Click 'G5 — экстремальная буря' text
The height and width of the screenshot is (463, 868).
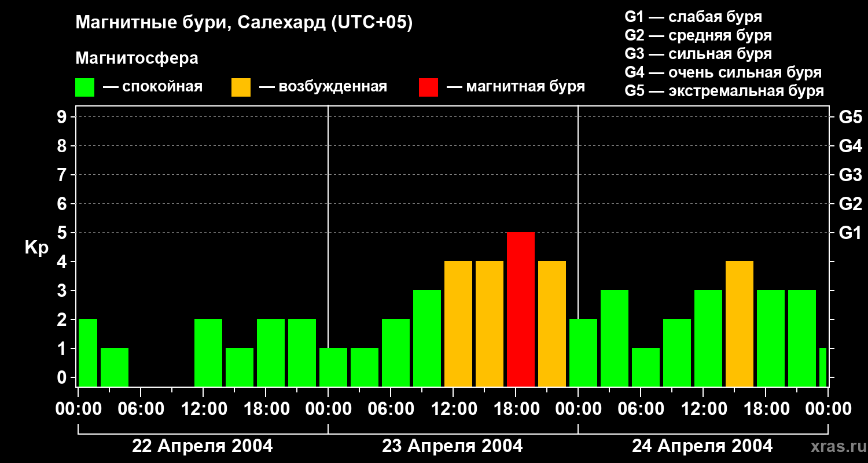[724, 91]
